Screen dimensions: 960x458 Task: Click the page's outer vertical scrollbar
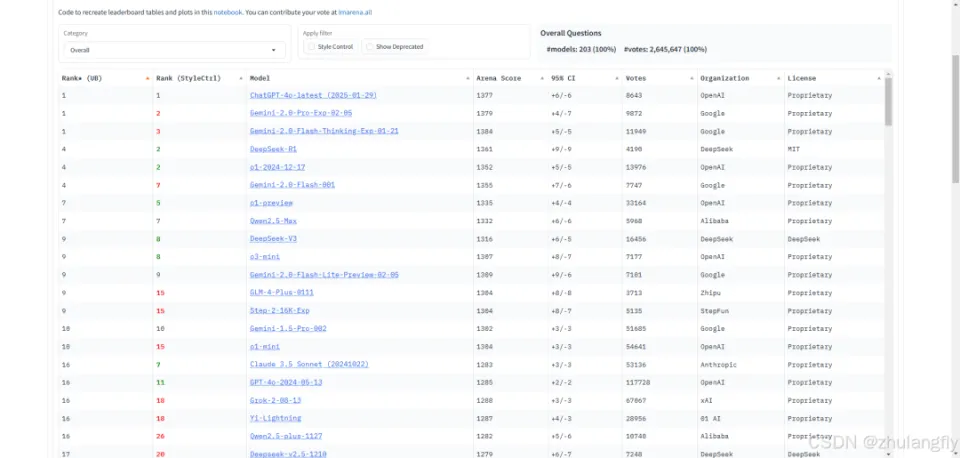point(955,118)
